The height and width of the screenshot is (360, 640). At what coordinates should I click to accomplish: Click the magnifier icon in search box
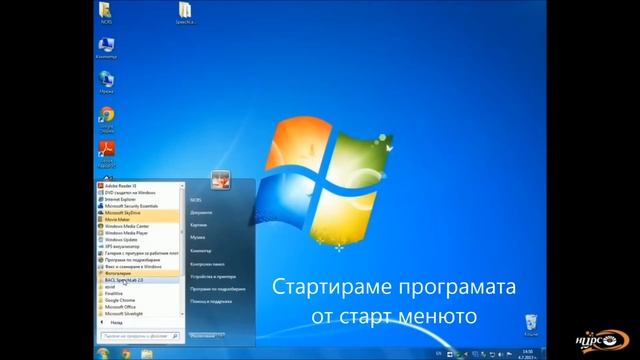(175, 336)
